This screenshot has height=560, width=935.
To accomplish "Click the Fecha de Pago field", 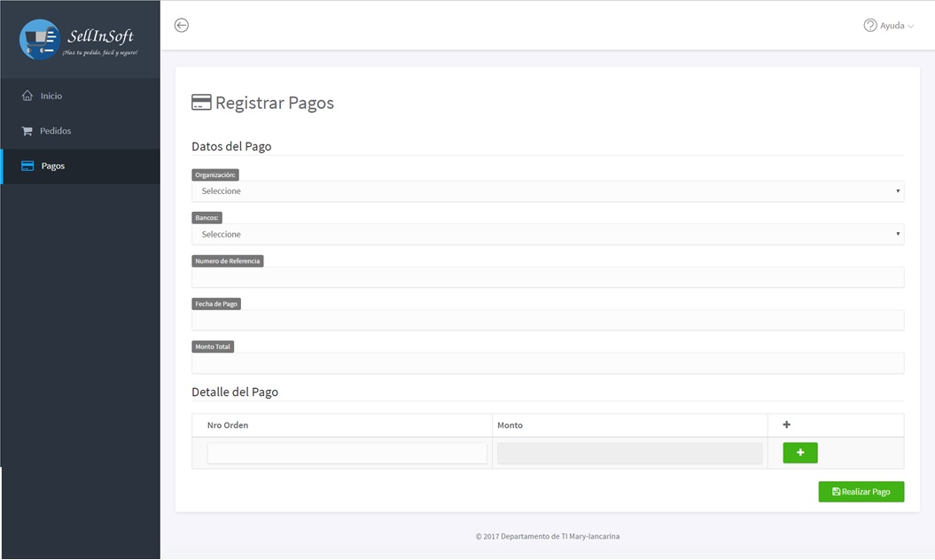I will click(x=548, y=320).
